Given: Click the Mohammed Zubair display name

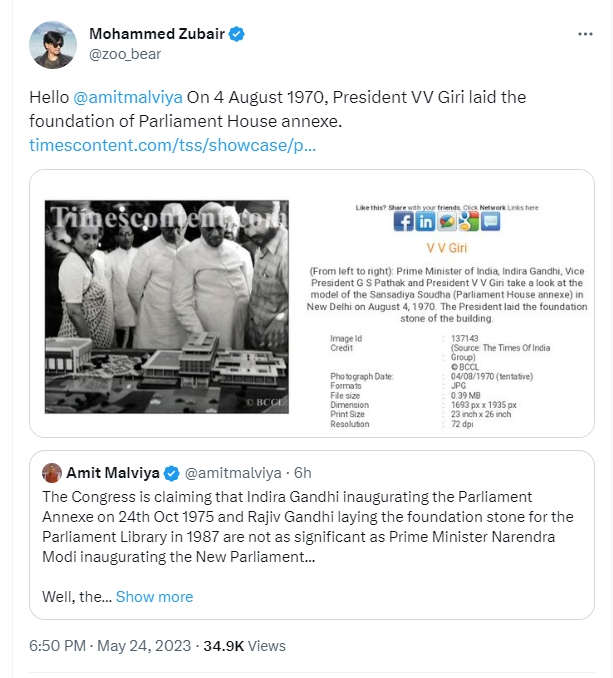Looking at the screenshot, I should tap(156, 35).
